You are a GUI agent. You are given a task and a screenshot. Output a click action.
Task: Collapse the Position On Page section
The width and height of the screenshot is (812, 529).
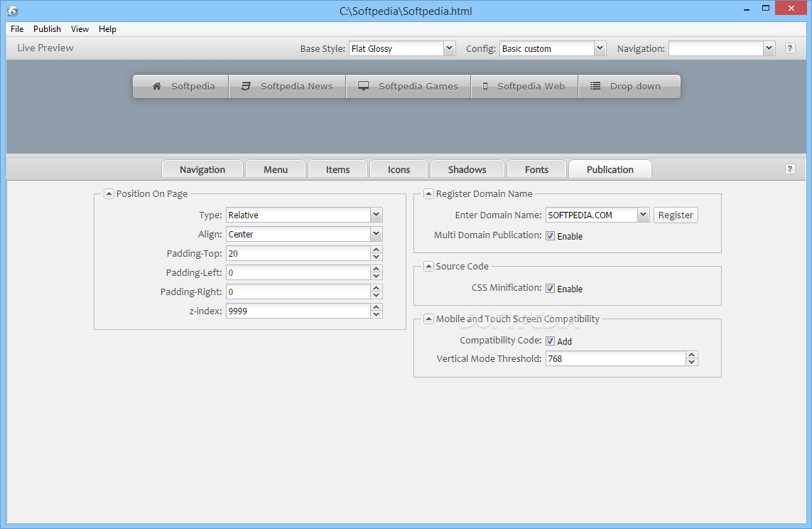pos(109,194)
